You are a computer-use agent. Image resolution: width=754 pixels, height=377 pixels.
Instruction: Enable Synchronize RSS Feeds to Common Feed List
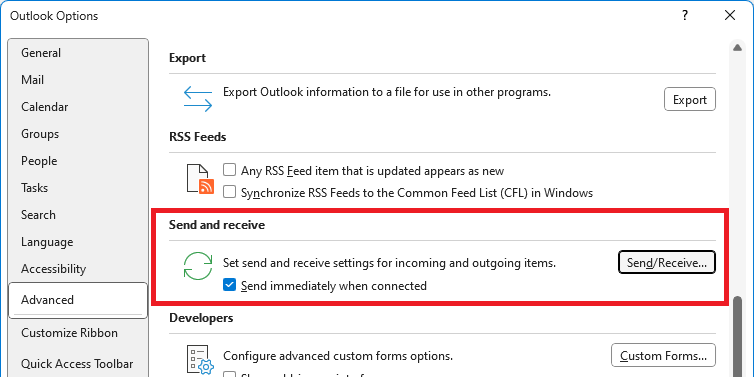pos(230,192)
